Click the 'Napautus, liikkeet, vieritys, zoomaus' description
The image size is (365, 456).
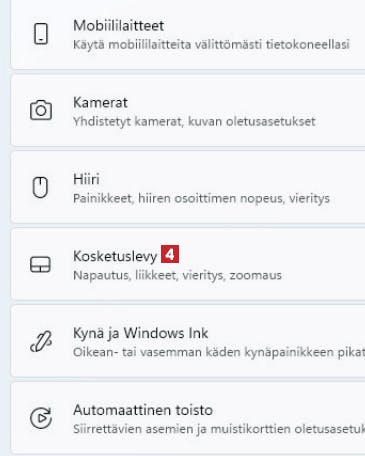coord(177,275)
